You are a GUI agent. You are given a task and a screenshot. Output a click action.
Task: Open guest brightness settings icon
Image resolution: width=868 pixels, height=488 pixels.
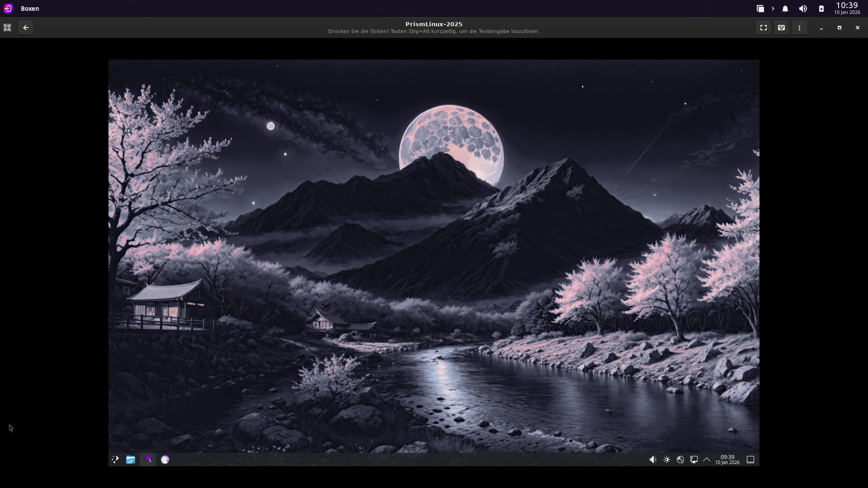click(666, 460)
